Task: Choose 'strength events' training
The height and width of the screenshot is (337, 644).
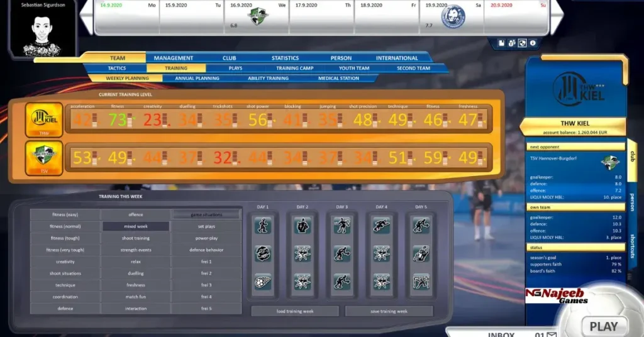Action: pyautogui.click(x=136, y=250)
